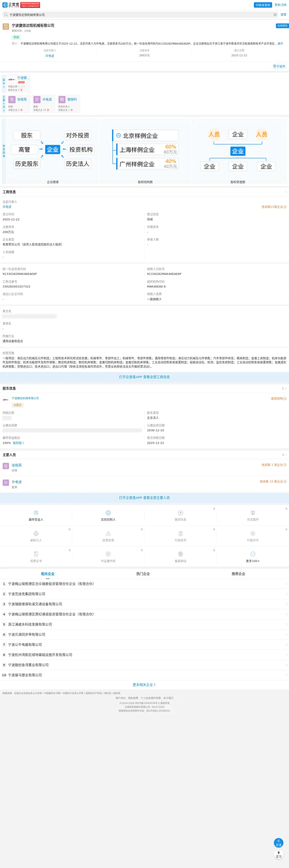Click the company avatar beside the title

[x=6, y=27]
